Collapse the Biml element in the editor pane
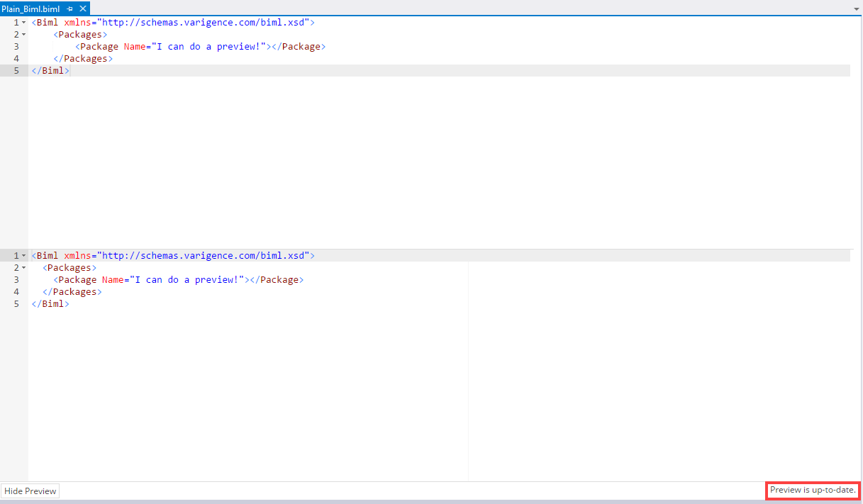This screenshot has height=504, width=863. (x=24, y=23)
